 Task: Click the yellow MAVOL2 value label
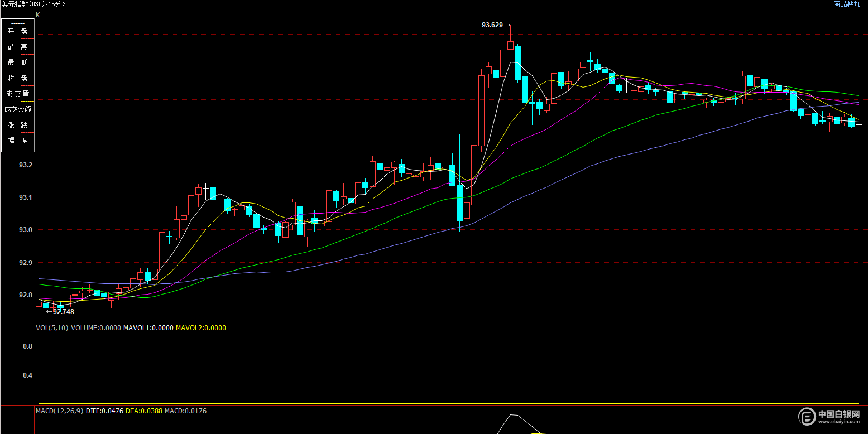(201, 328)
